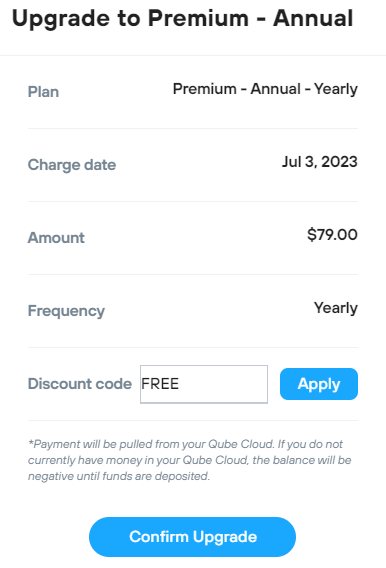Click the Apply discount button
The width and height of the screenshot is (386, 568).
click(x=319, y=384)
